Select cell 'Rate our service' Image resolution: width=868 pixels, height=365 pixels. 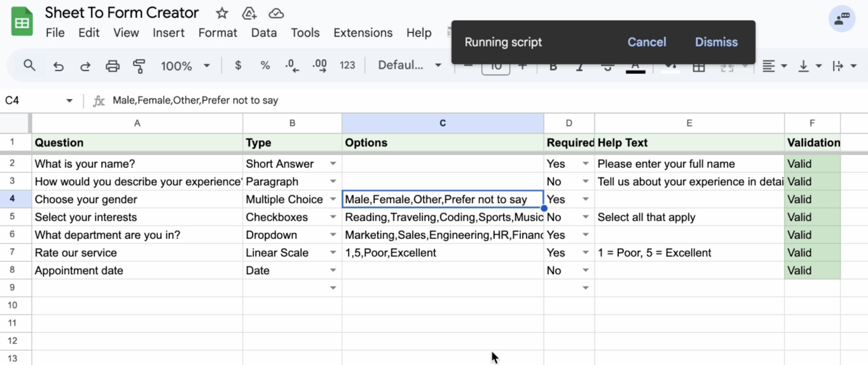[137, 252]
